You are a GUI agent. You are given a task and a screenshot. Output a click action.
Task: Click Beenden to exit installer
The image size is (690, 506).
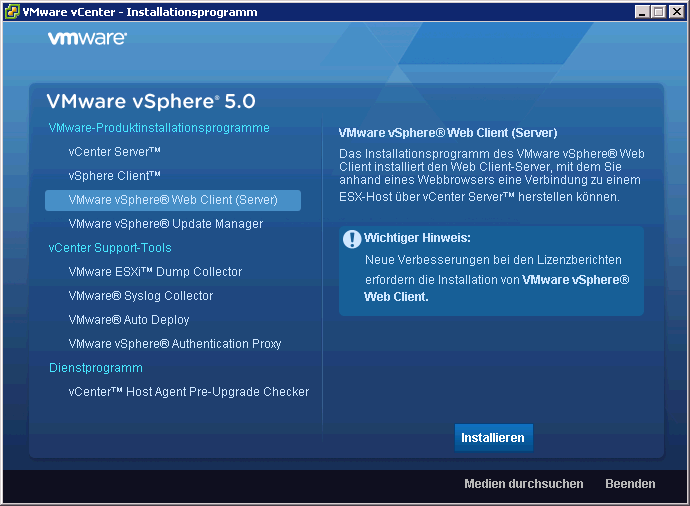[630, 484]
